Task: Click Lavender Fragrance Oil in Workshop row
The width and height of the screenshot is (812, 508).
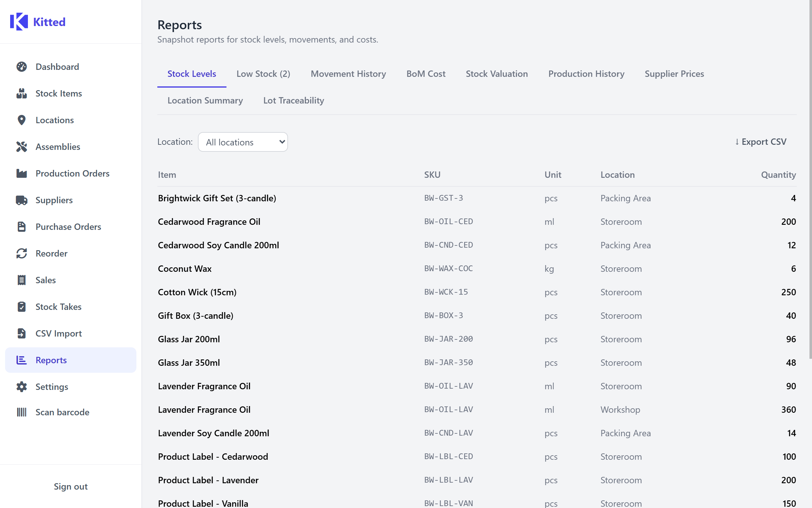Action: (204, 410)
